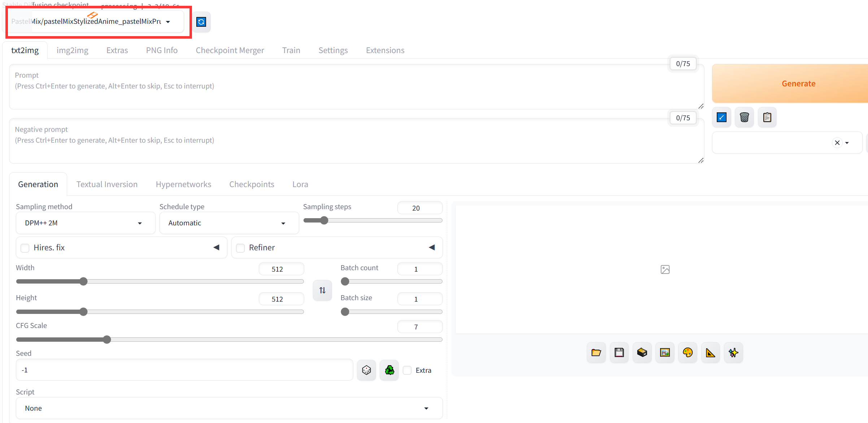Click the floppy disk save image icon

pos(619,353)
